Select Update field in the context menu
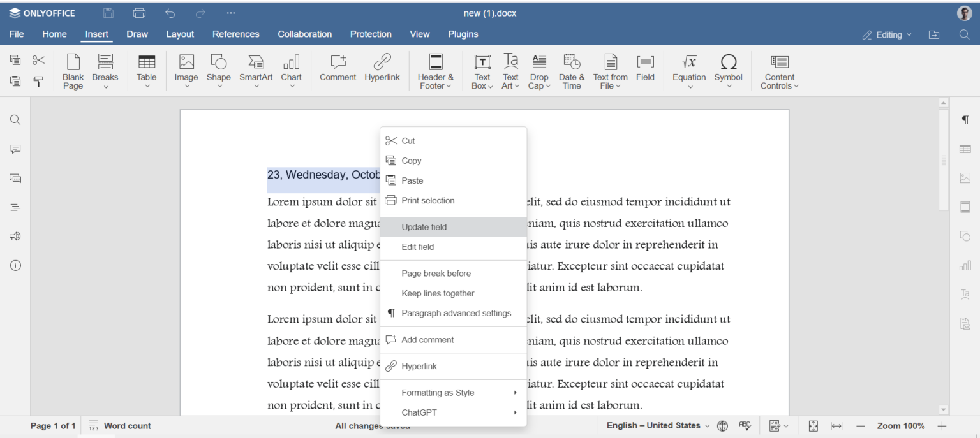The height and width of the screenshot is (438, 980). click(424, 226)
